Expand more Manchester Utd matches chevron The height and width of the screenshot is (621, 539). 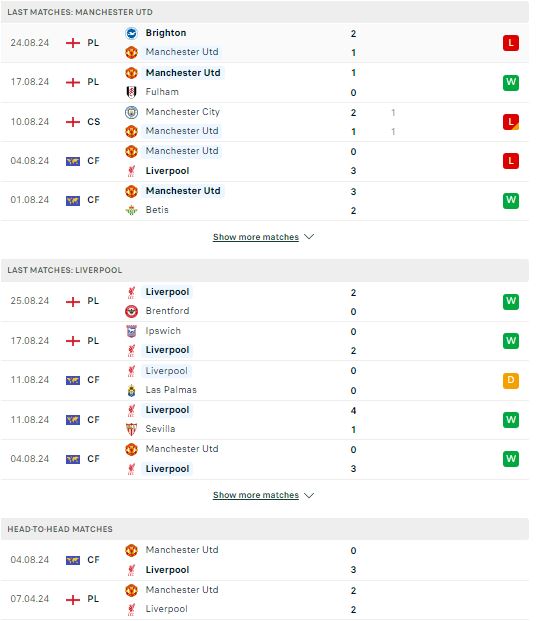click(x=309, y=237)
